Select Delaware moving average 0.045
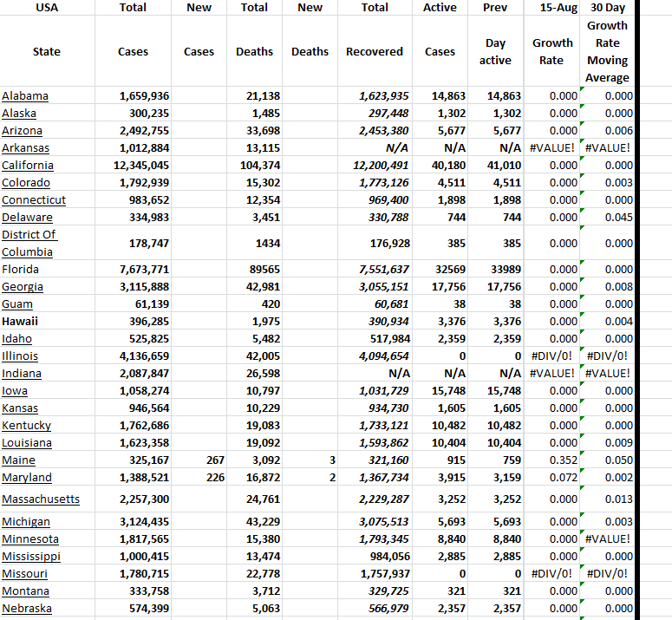Image resolution: width=672 pixels, height=620 pixels. pos(607,218)
